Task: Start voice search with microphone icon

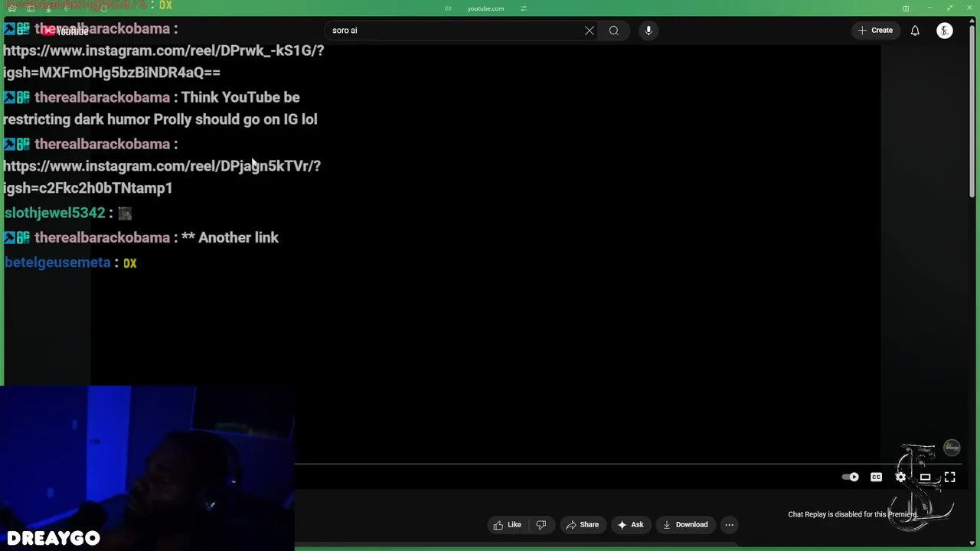Action: [x=648, y=31]
